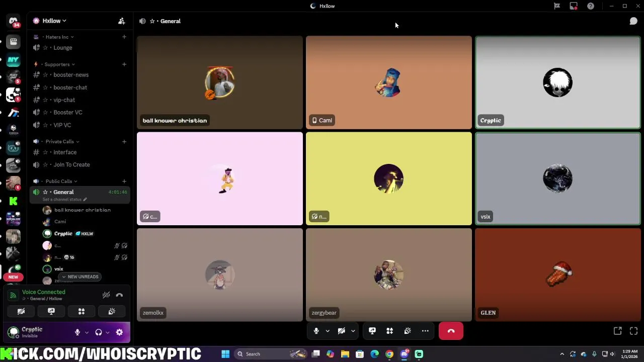Open User Settings gear
This screenshot has width=644, height=362.
(x=119, y=332)
